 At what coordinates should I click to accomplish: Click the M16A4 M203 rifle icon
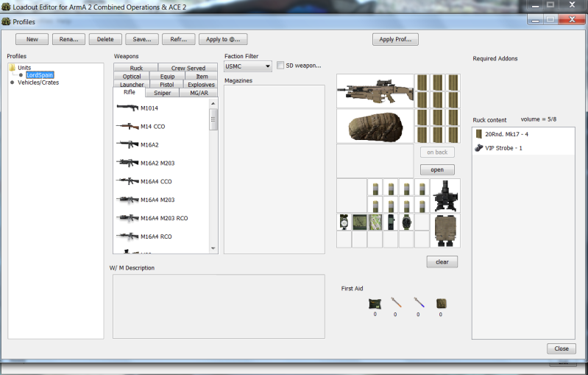pos(127,200)
